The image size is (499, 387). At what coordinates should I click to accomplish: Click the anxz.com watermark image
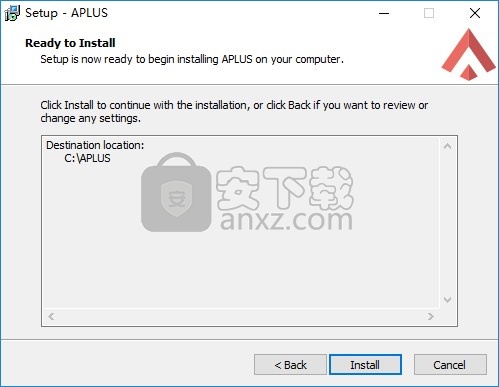tap(247, 192)
